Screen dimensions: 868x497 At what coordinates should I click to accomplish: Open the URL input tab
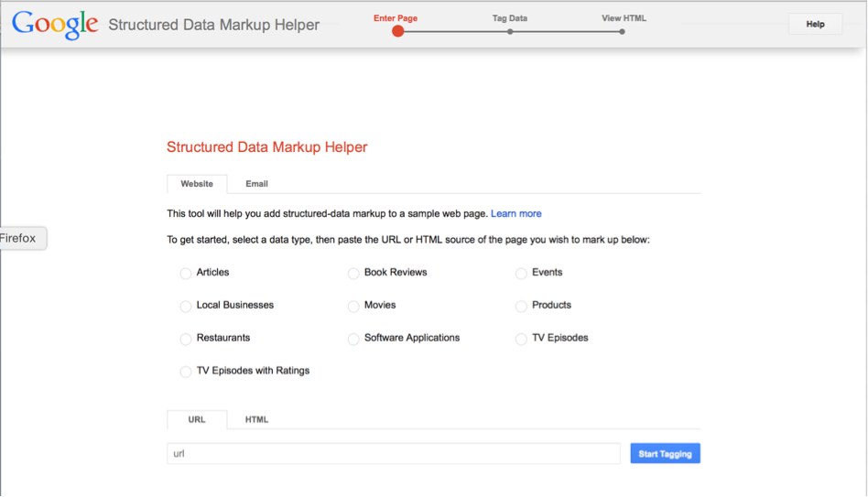tap(197, 419)
